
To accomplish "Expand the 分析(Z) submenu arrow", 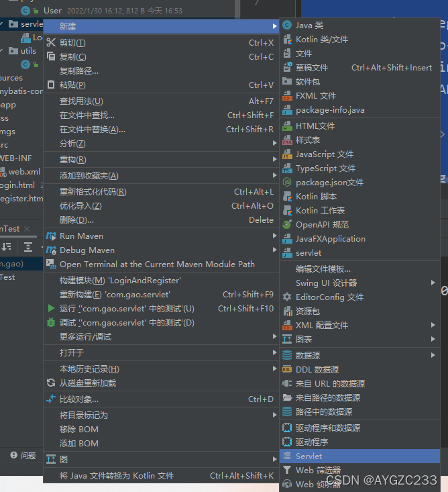I will coord(274,143).
